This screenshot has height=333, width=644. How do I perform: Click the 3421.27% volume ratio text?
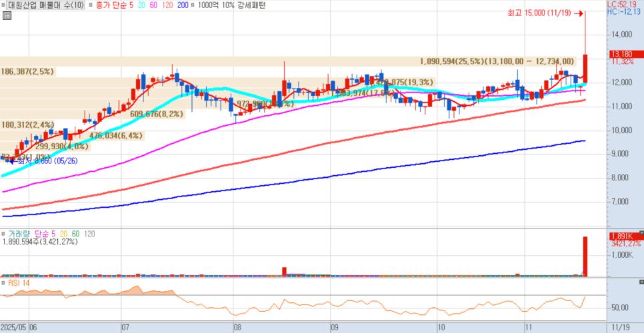[626, 244]
